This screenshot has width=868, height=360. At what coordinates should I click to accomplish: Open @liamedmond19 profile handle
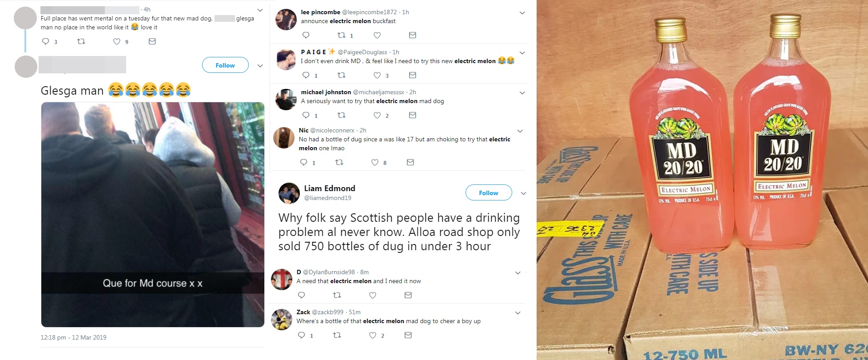point(327,198)
